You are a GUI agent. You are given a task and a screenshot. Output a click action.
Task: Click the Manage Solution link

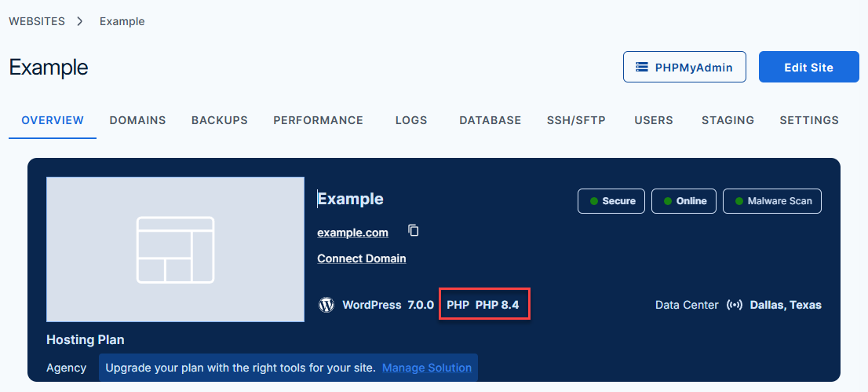tap(427, 368)
